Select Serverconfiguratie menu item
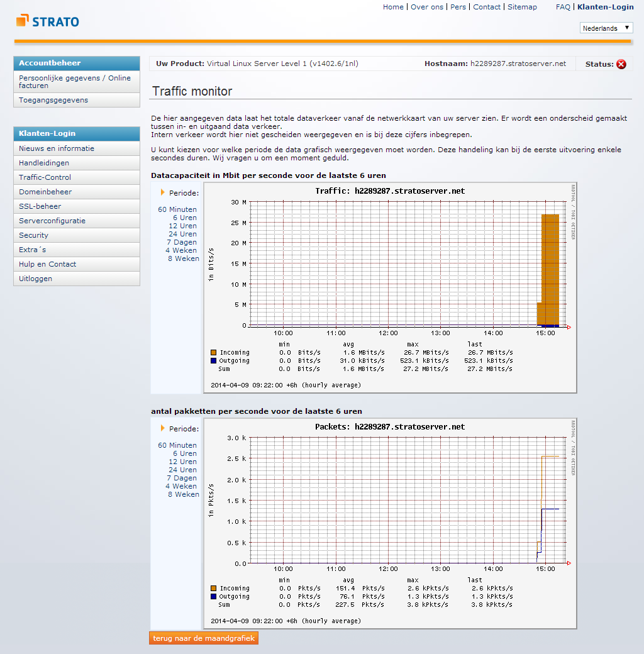Viewport: 644px width, 654px height. tap(52, 221)
